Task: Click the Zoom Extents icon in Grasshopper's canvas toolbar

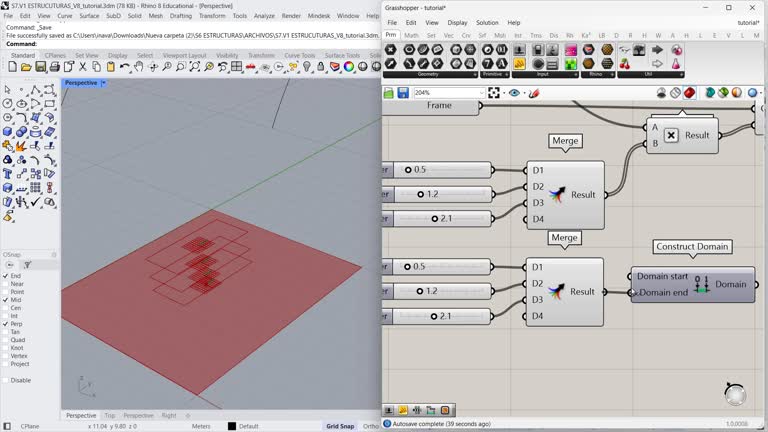Action: point(494,93)
